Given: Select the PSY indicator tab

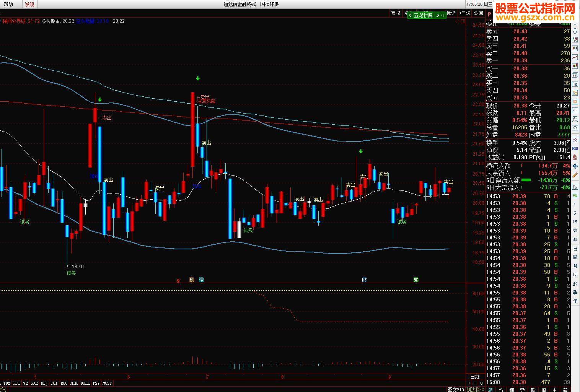Looking at the screenshot, I should point(96,383).
